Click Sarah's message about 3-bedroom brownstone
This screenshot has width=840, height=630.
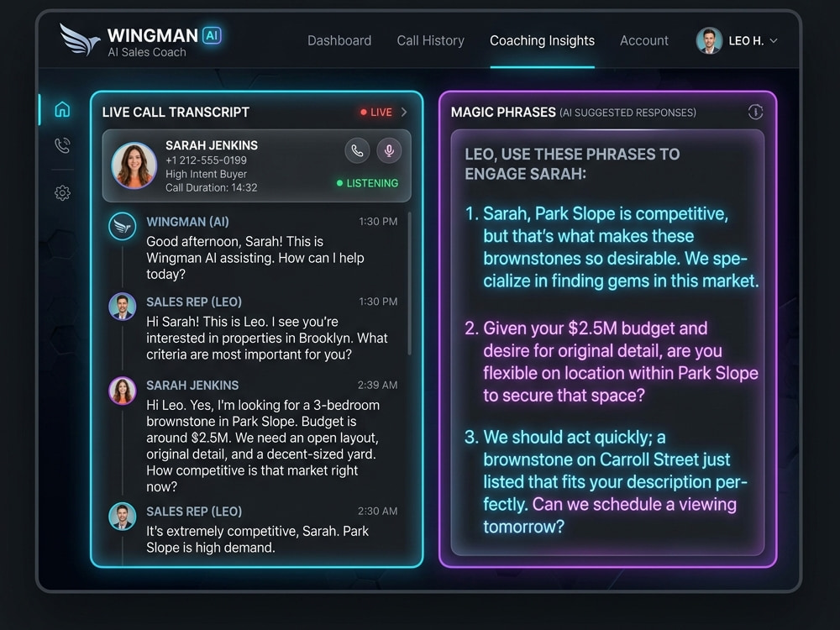(263, 446)
